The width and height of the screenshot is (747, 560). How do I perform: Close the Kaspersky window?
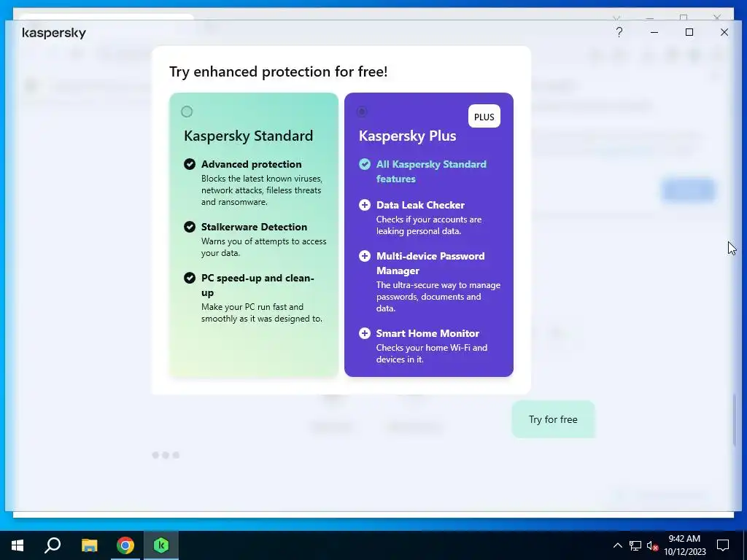(724, 32)
